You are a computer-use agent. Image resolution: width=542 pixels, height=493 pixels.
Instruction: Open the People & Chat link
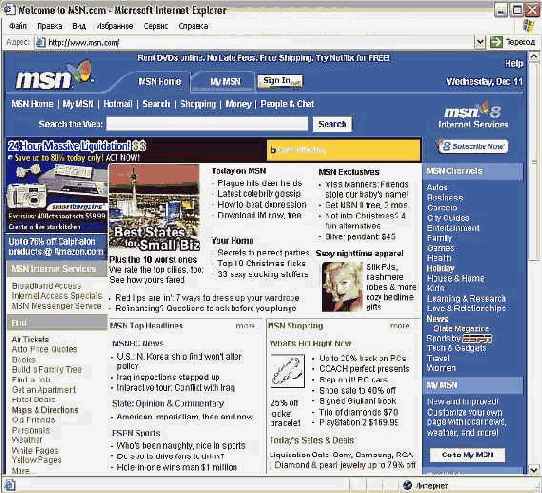pos(287,104)
